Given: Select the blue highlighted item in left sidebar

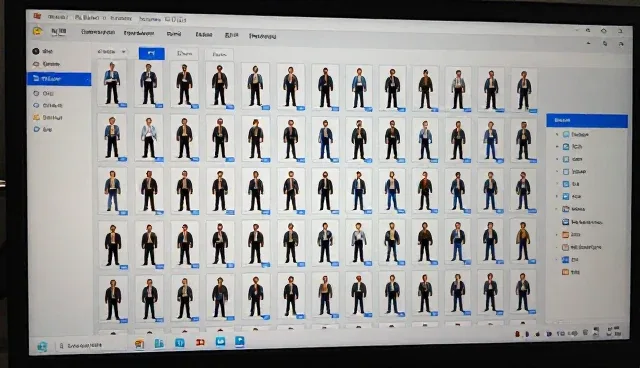Looking at the screenshot, I should 59,79.
